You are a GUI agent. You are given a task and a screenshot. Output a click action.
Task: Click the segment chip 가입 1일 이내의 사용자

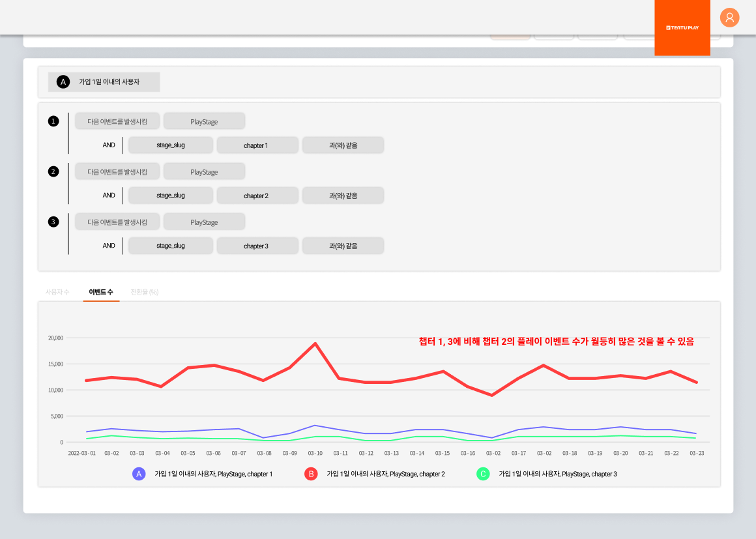(x=104, y=82)
